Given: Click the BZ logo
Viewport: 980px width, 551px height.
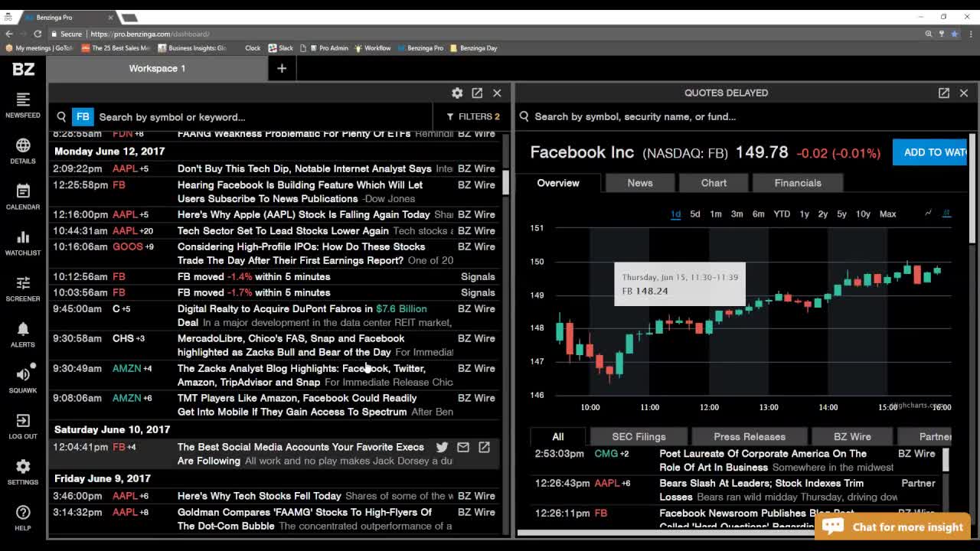Looking at the screenshot, I should pyautogui.click(x=23, y=69).
